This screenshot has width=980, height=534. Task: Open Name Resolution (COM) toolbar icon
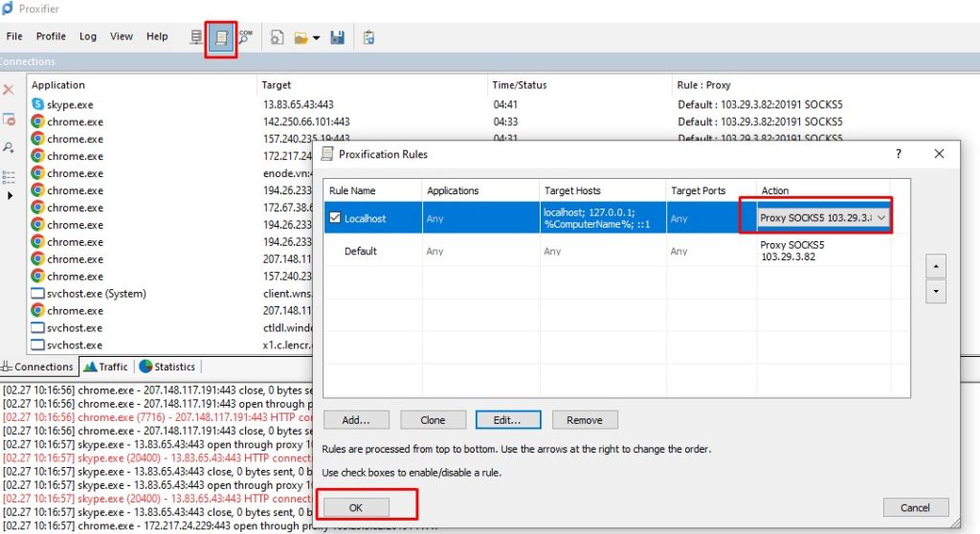coord(246,37)
